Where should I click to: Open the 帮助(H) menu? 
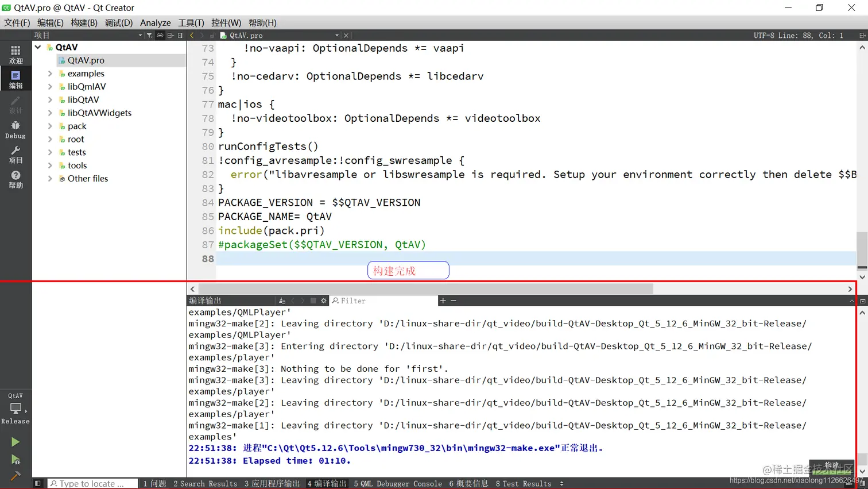click(262, 23)
